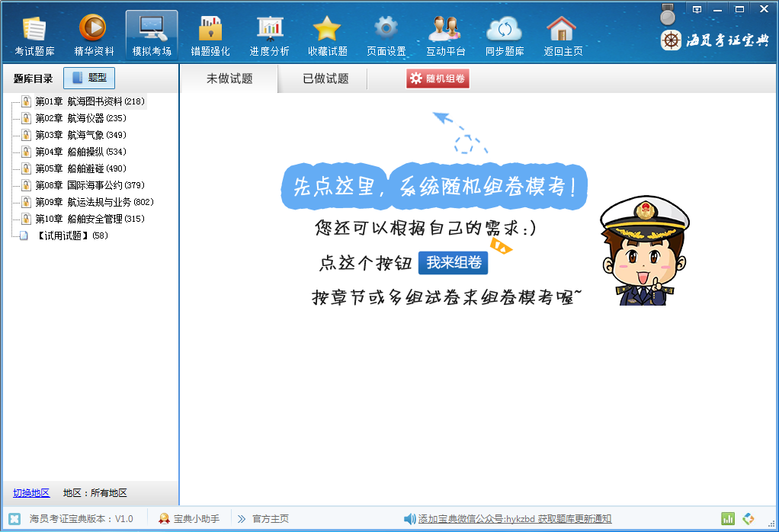This screenshot has height=532, width=779.
Task: Open 收藏试题 starred questions
Action: (327, 36)
